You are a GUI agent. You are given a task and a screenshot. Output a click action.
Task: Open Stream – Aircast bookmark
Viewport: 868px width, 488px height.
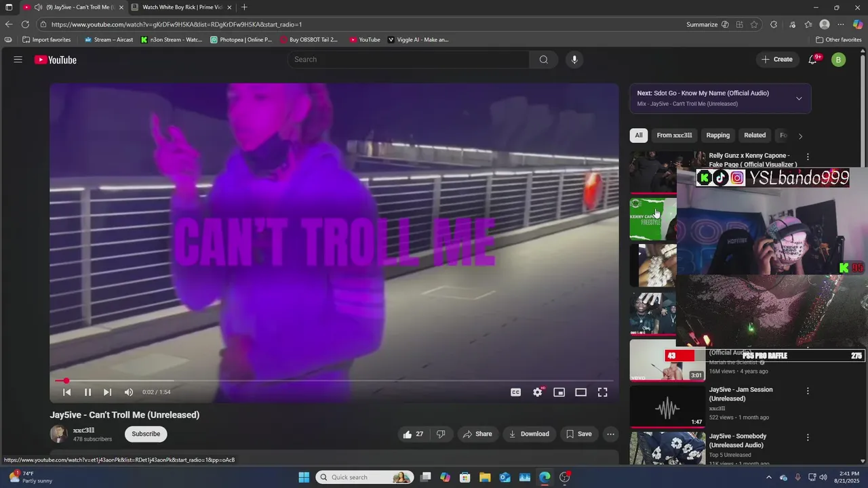[x=108, y=39]
